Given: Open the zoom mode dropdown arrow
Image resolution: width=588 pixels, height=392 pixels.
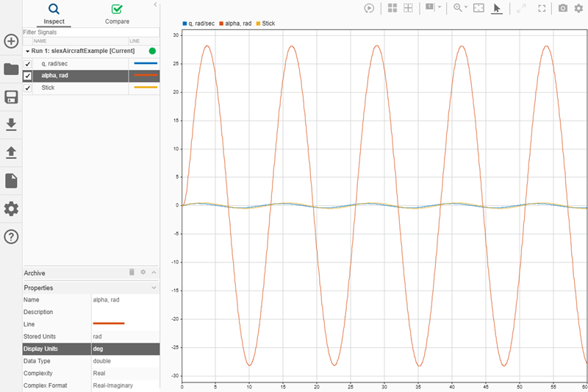Looking at the screenshot, I should pos(466,7).
